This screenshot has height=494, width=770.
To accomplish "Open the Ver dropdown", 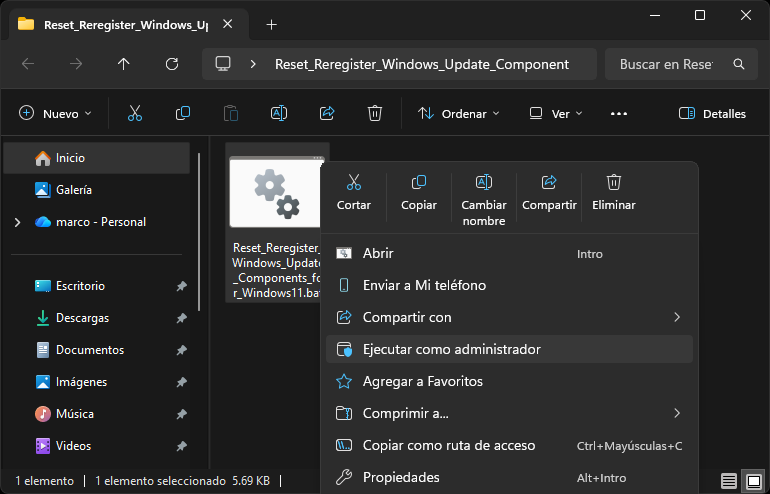I will [556, 113].
